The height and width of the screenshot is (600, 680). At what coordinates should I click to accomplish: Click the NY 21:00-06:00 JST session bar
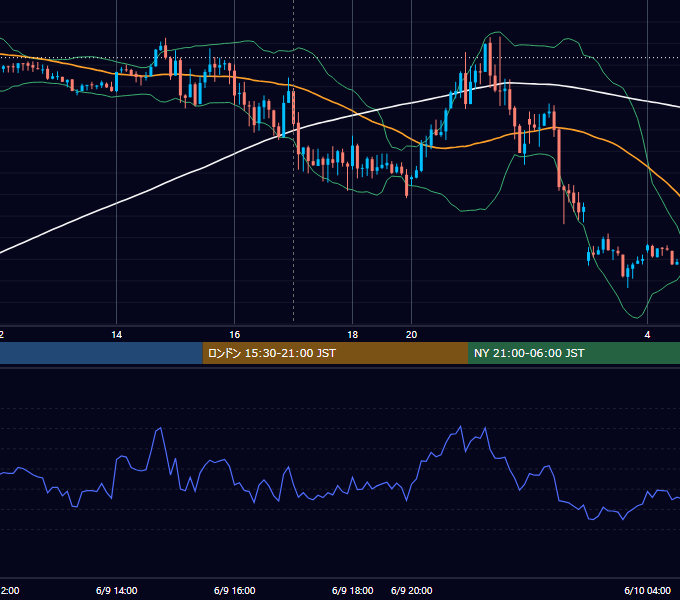(x=574, y=353)
